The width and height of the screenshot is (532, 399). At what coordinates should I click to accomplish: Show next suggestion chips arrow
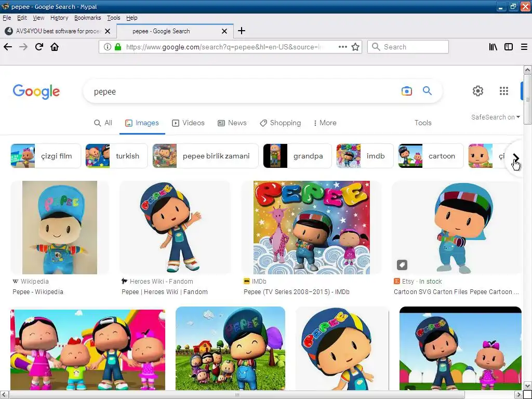516,157
